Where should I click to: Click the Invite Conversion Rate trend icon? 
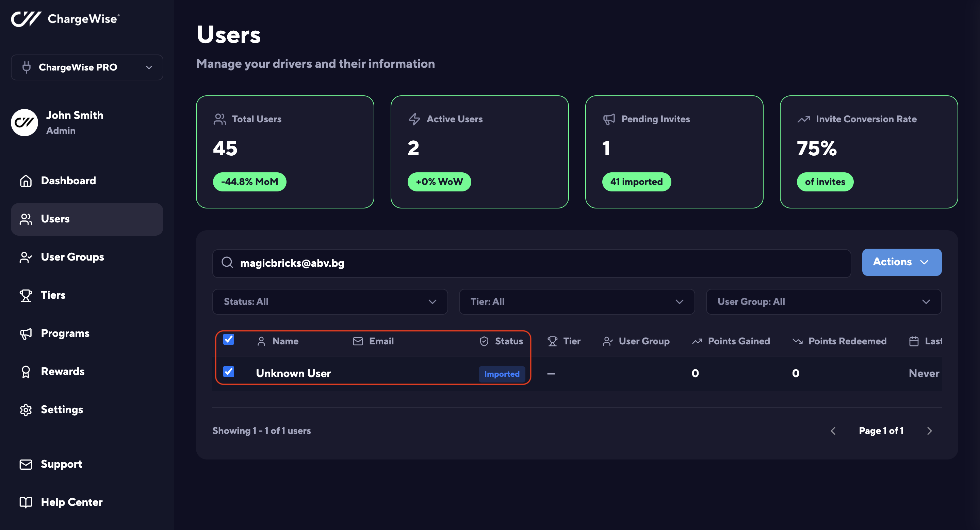coord(803,119)
